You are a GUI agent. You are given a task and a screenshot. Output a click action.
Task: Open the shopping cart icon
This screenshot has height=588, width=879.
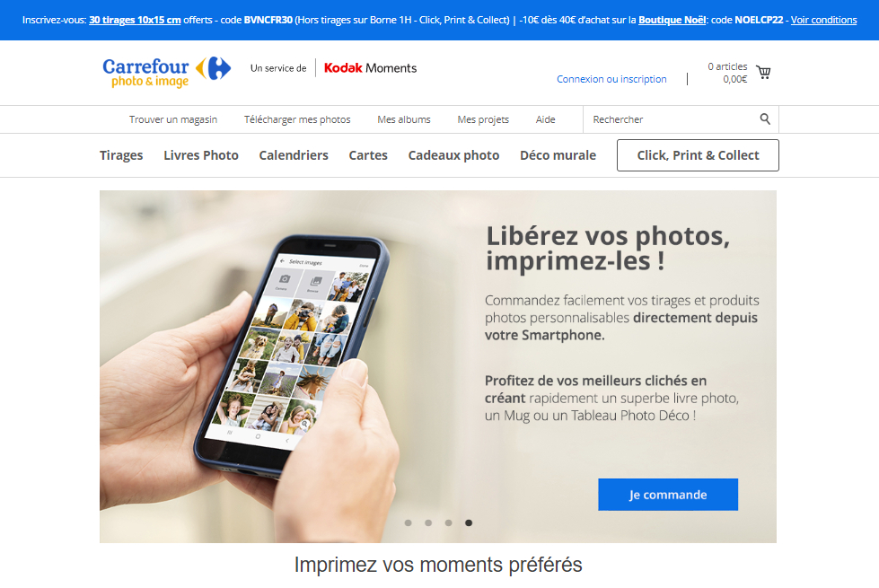[x=763, y=73]
